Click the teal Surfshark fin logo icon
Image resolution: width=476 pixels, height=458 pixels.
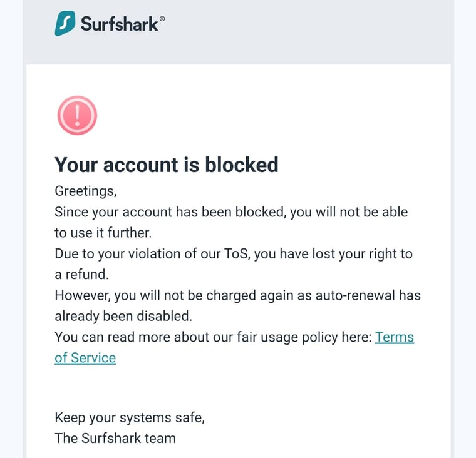pos(65,23)
